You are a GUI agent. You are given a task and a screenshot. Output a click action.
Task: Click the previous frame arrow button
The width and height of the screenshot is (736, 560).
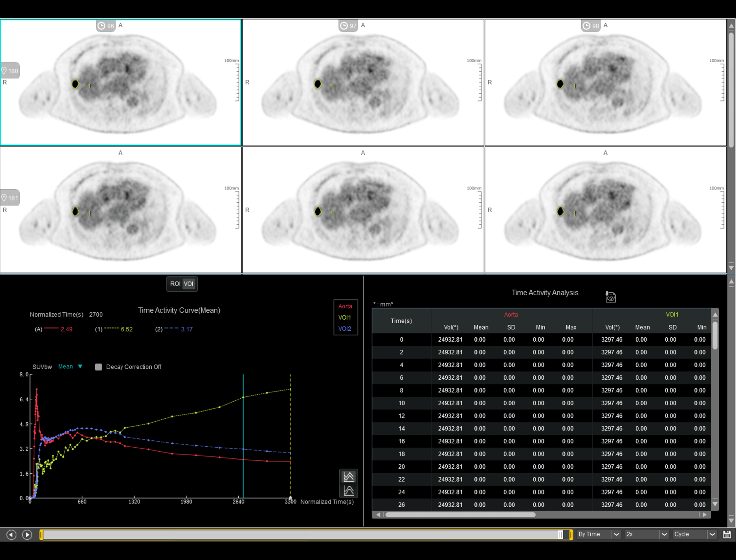pos(11,534)
